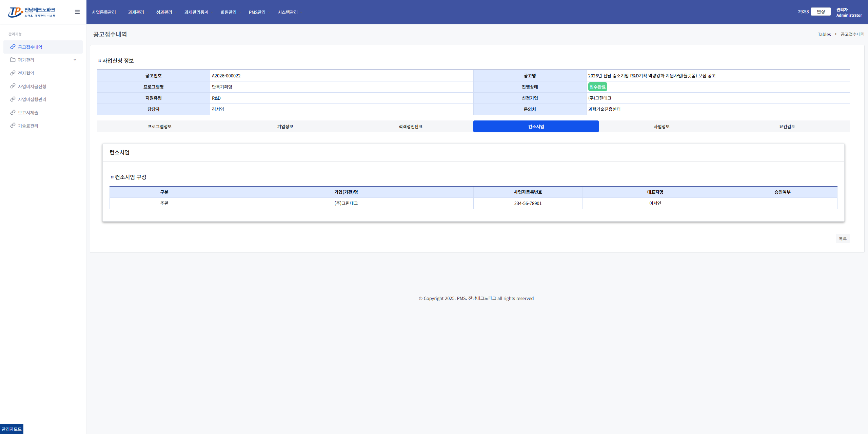The image size is (868, 434).
Task: Switch to 적격성진단표 tab
Action: (411, 127)
